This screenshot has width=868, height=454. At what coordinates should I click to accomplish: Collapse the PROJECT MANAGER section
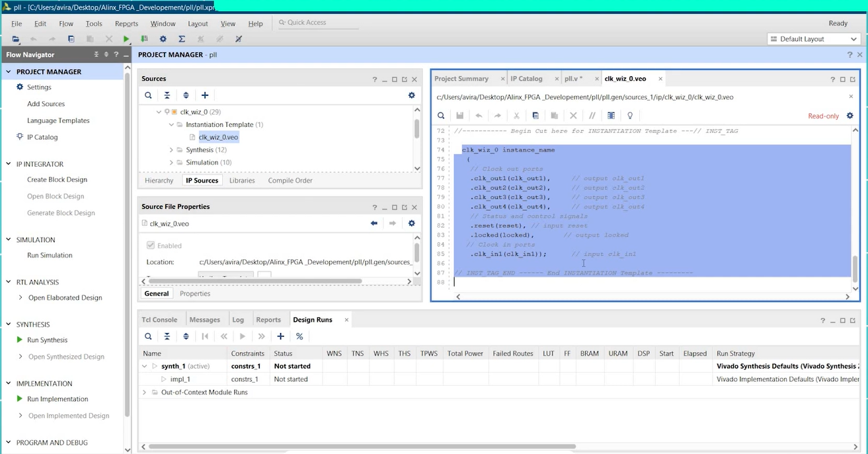pos(9,71)
